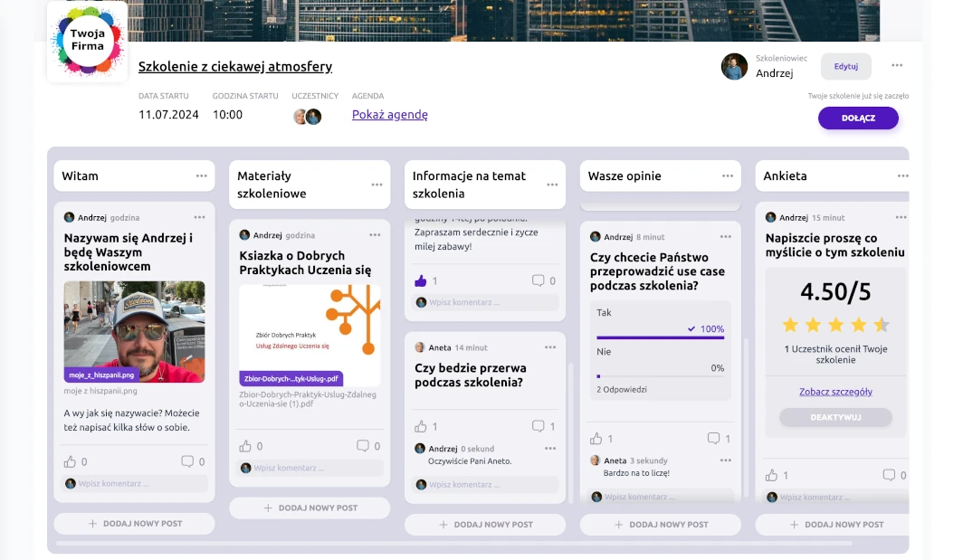Open options for 'Napiszcie proszę' survey post
963x560 pixels.
tap(901, 217)
